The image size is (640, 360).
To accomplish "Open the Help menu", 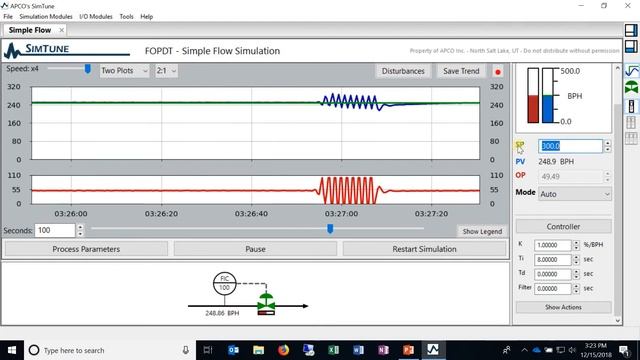I will tap(147, 17).
